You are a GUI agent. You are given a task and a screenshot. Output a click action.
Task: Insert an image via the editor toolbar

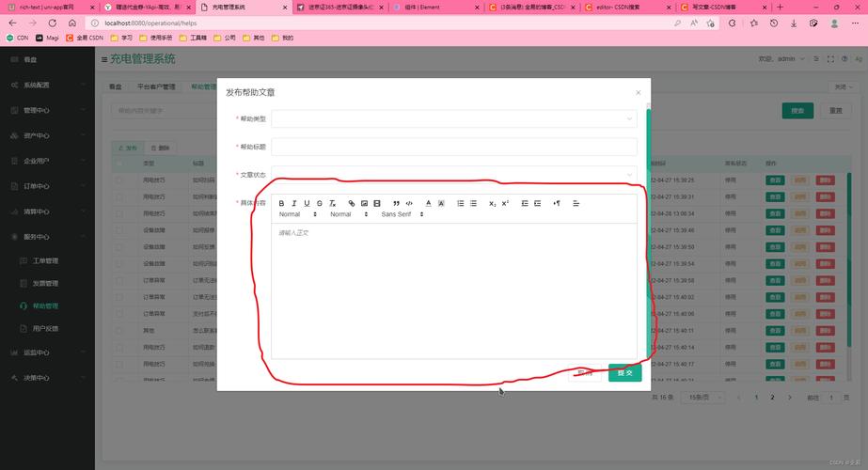click(364, 203)
